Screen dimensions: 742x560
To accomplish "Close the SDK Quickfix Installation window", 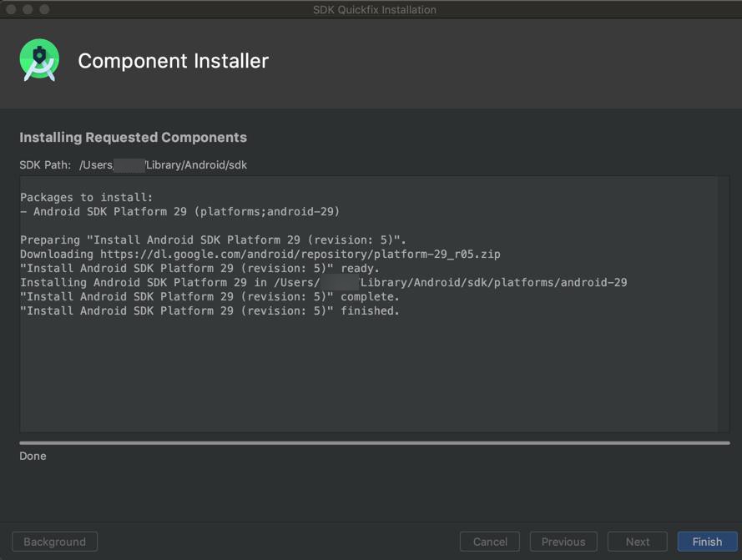I will pyautogui.click(x=12, y=9).
